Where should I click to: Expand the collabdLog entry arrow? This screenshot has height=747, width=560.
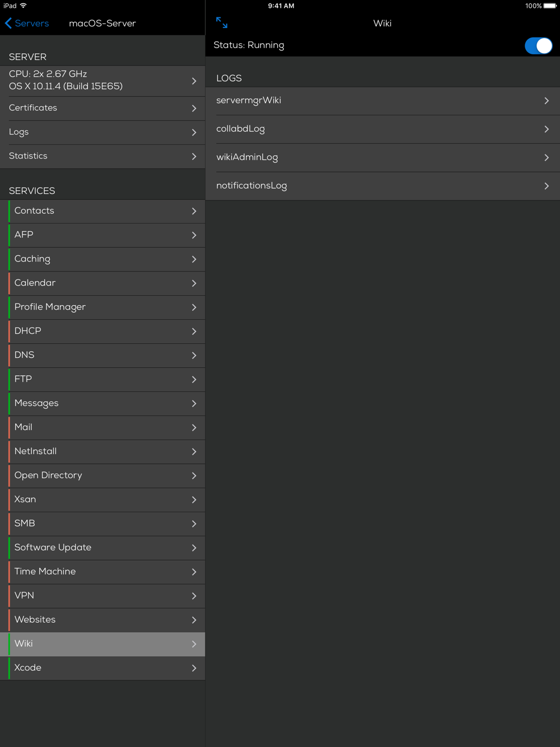pyautogui.click(x=546, y=129)
